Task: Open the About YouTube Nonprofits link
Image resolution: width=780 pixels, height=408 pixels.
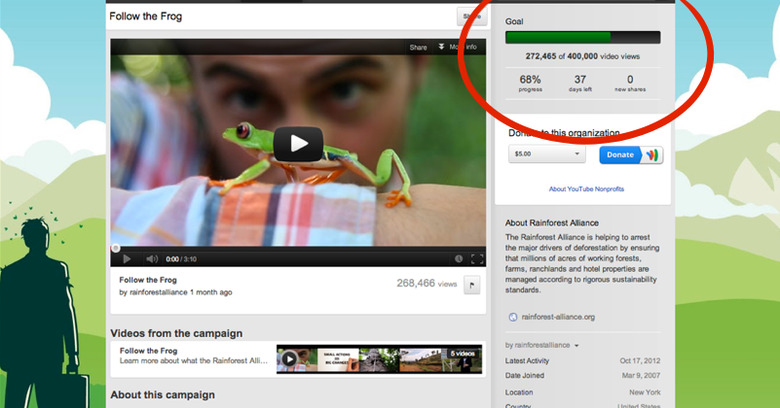Action: coord(586,189)
